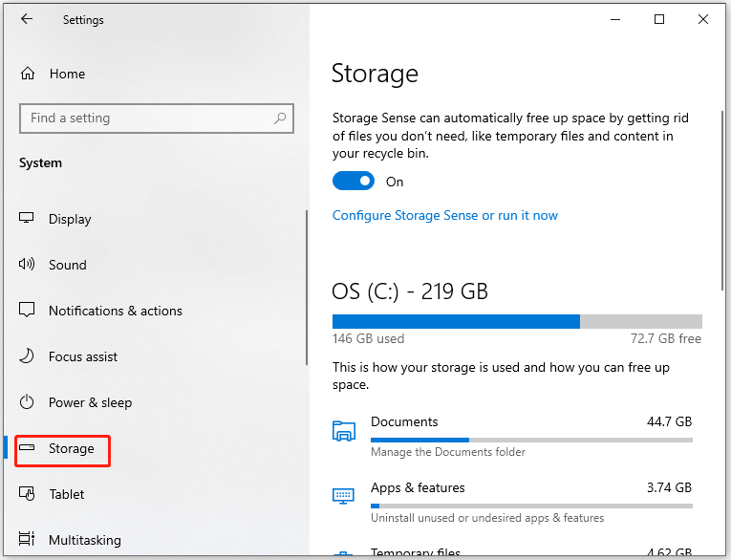The width and height of the screenshot is (731, 560).
Task: Click the '3.74 GB' Apps size
Action: coord(669,487)
